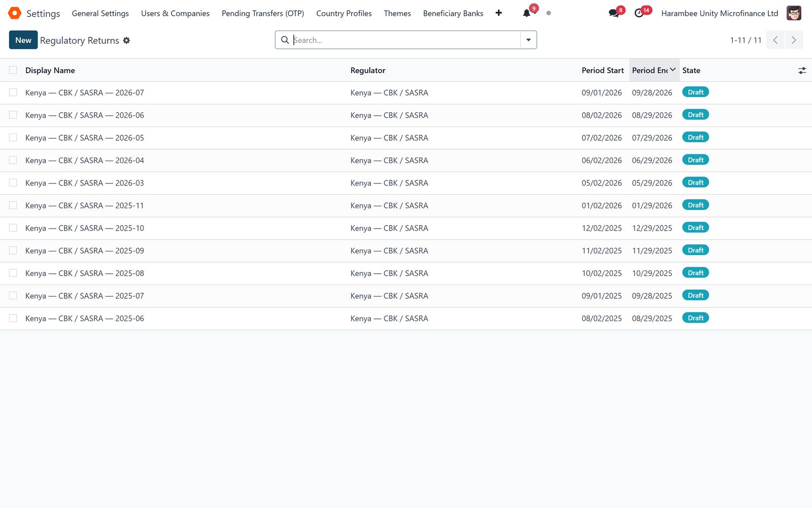Open the chat messages icon

tap(614, 13)
